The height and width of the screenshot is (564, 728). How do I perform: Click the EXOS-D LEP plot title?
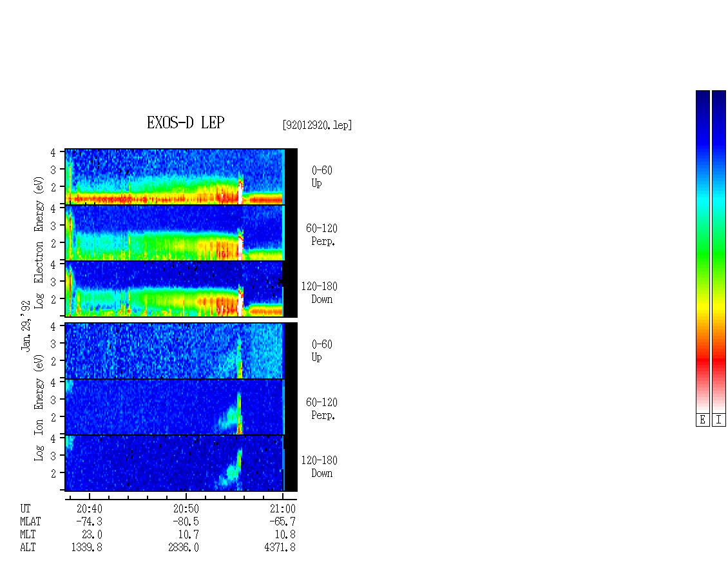[186, 122]
